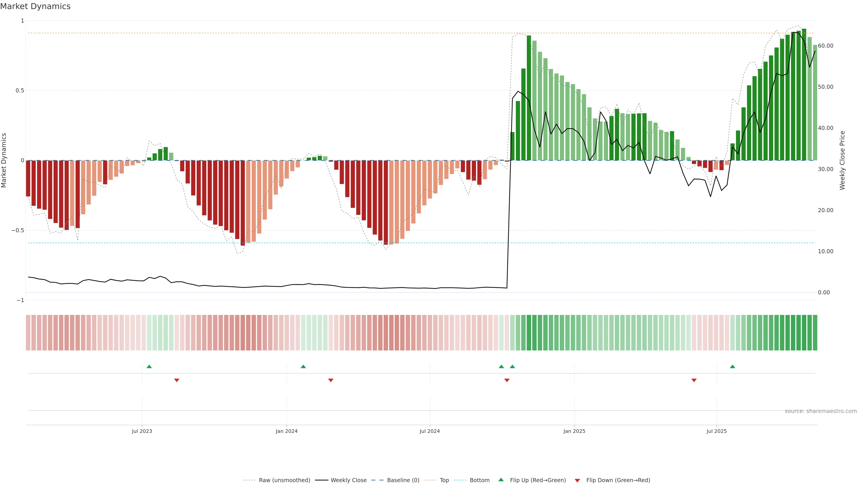This screenshot has height=488, width=868.
Task: Toggle Flip Down (Green→Red) legend entry
Action: [x=618, y=480]
